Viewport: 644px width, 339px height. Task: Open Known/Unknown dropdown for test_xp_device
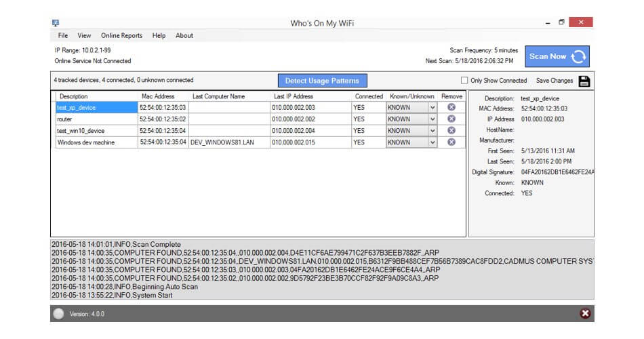click(432, 107)
